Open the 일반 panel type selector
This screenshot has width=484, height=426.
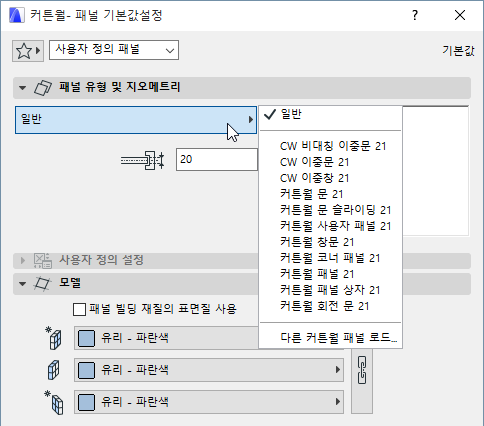pos(136,120)
